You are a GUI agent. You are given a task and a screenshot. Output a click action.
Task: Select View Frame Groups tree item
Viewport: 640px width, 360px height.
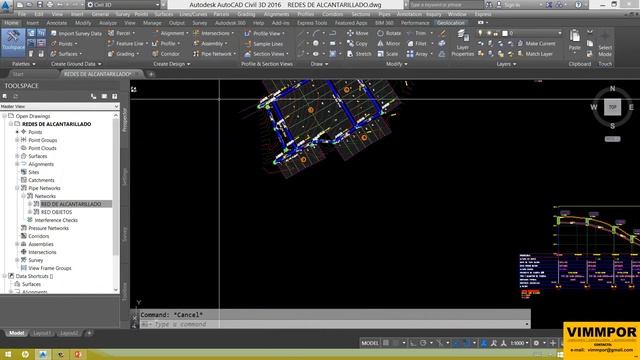(50, 268)
